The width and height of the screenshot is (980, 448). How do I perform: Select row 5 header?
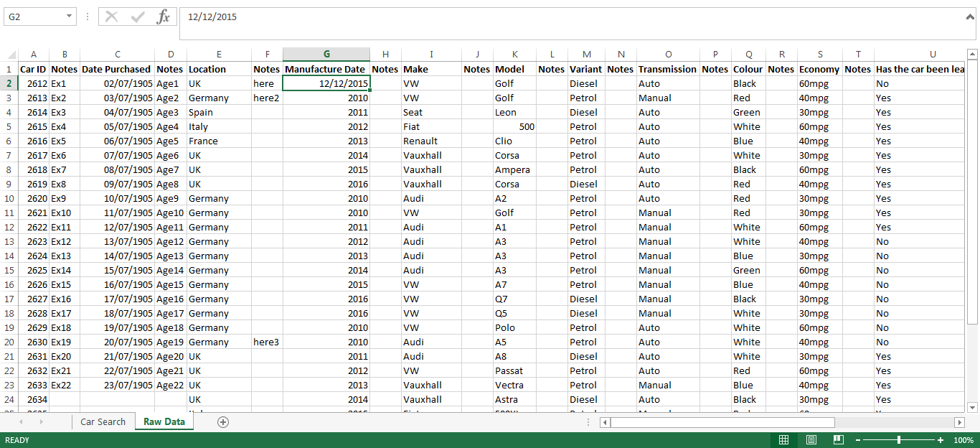point(9,126)
